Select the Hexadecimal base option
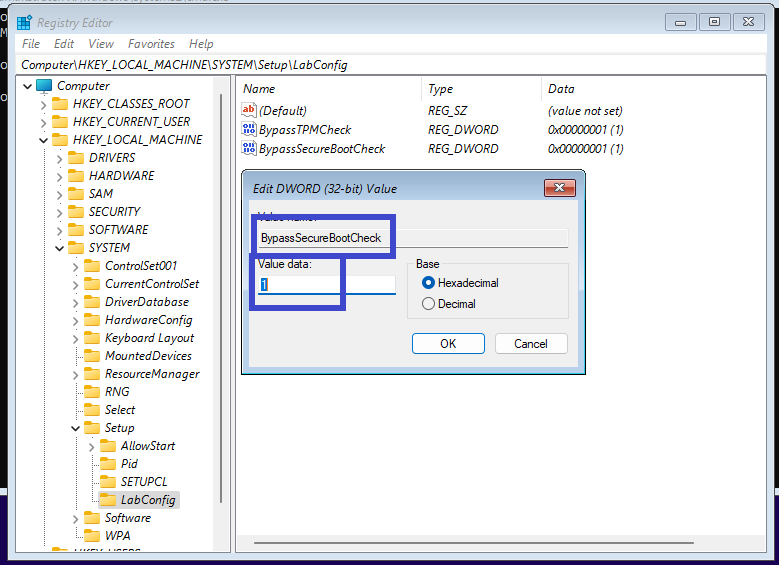The height and width of the screenshot is (565, 779). click(x=428, y=283)
